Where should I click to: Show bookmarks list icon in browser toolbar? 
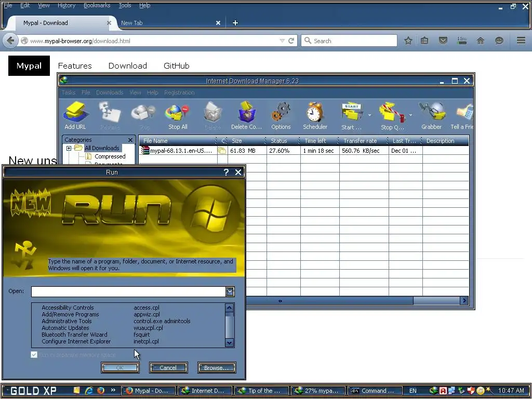point(424,41)
